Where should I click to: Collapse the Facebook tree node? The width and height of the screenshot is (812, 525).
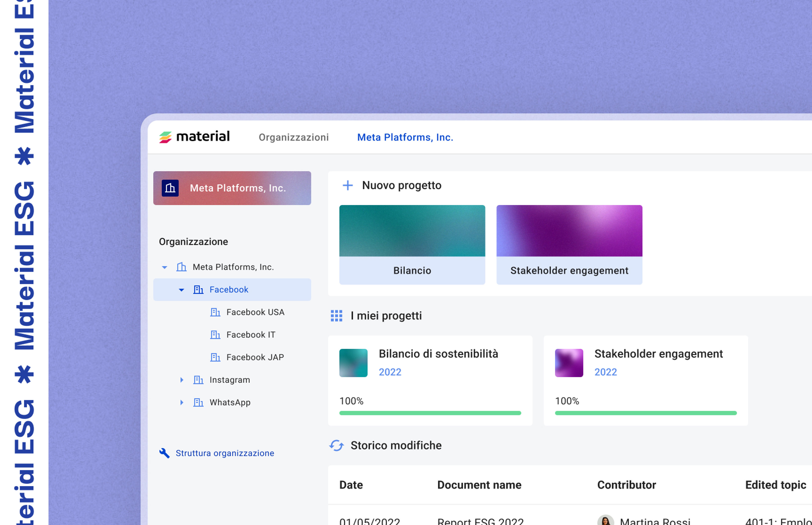181,290
